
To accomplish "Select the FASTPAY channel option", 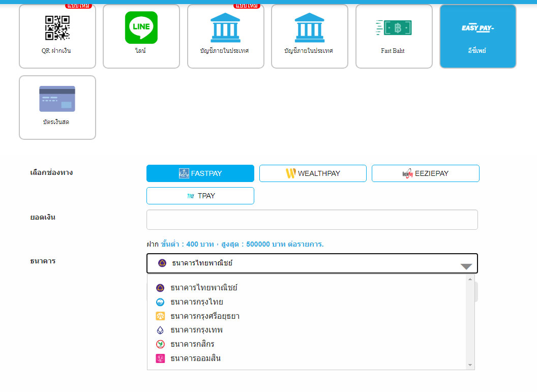I will pos(200,173).
